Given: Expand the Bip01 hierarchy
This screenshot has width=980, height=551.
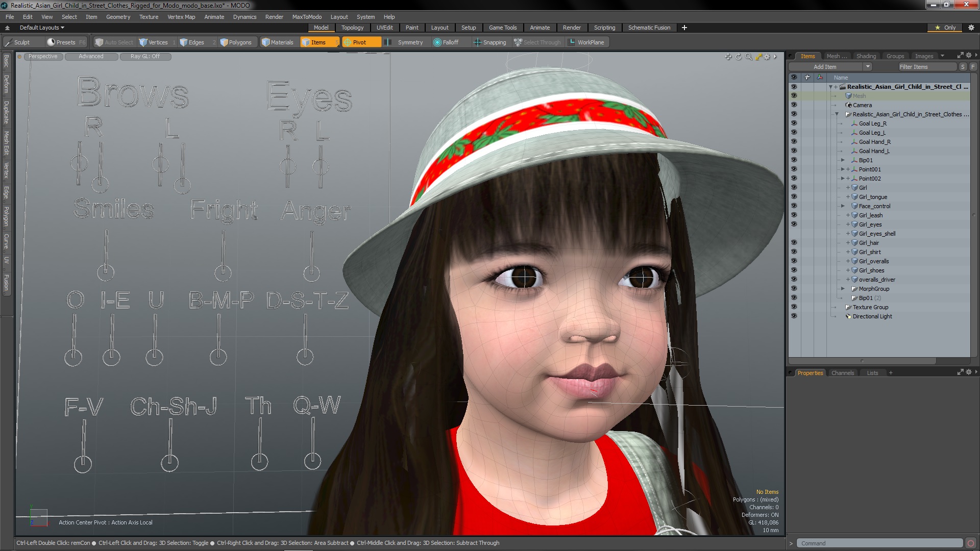Looking at the screenshot, I should coord(843,160).
